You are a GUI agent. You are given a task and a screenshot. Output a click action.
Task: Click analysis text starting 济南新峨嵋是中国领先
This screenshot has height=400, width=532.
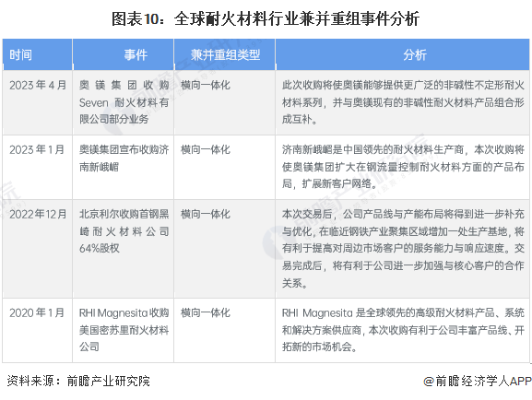(403, 166)
